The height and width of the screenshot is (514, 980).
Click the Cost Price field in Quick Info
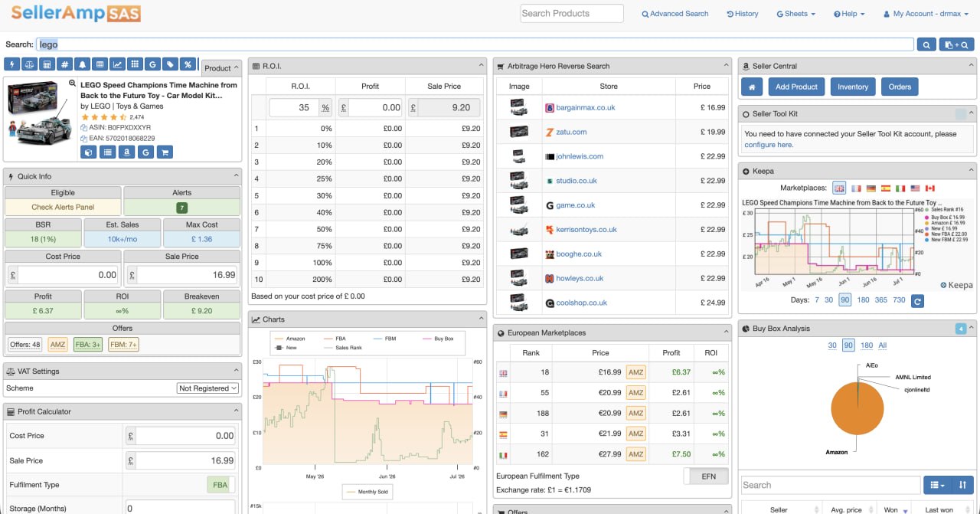pos(68,274)
